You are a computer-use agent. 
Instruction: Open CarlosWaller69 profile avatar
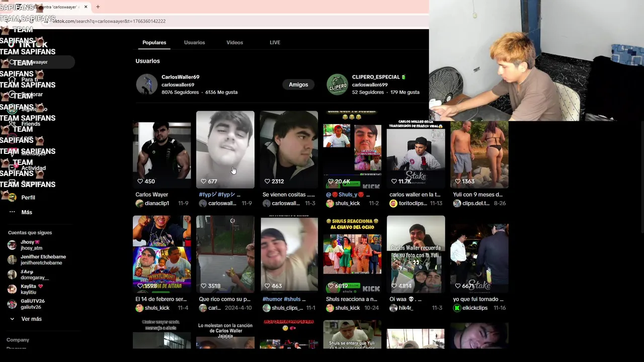[x=147, y=84]
